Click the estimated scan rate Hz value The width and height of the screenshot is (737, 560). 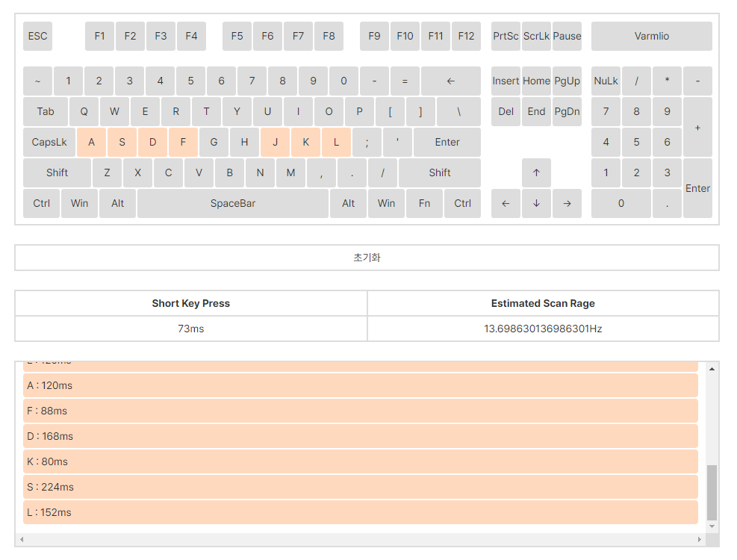click(543, 329)
